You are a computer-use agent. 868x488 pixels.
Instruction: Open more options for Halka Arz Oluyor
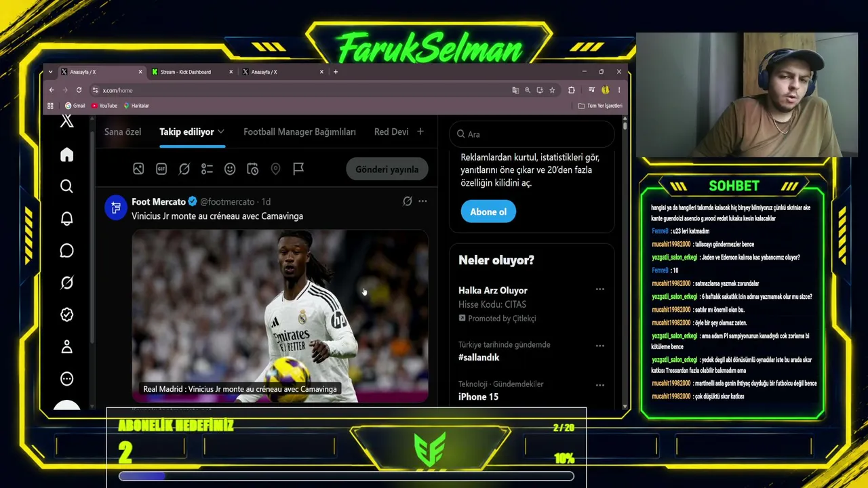(x=599, y=289)
